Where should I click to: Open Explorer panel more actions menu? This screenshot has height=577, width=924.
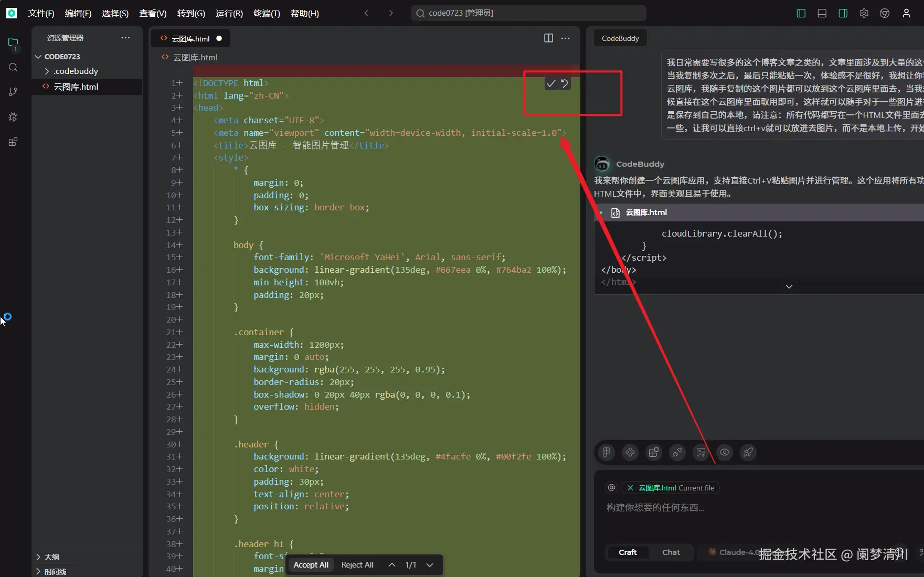(125, 38)
